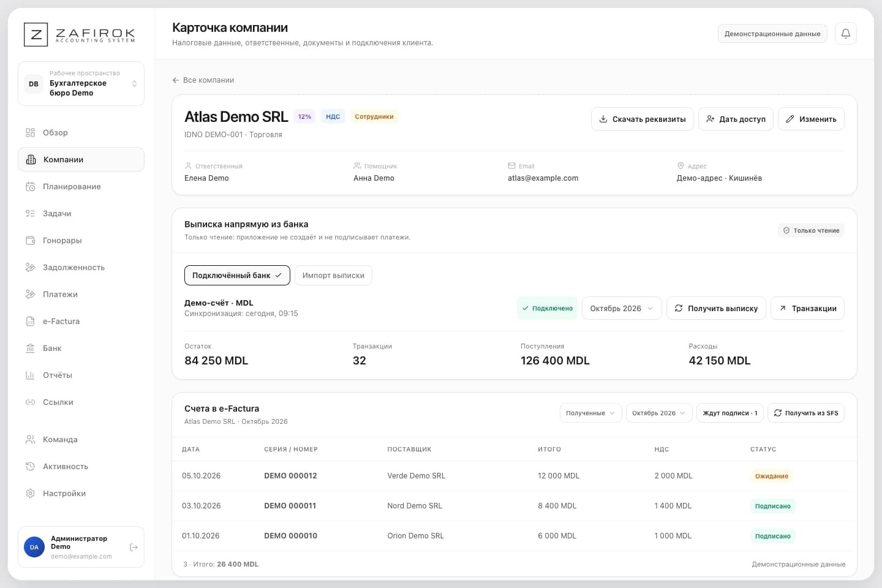
Task: Click Дать доступ button
Action: [736, 119]
